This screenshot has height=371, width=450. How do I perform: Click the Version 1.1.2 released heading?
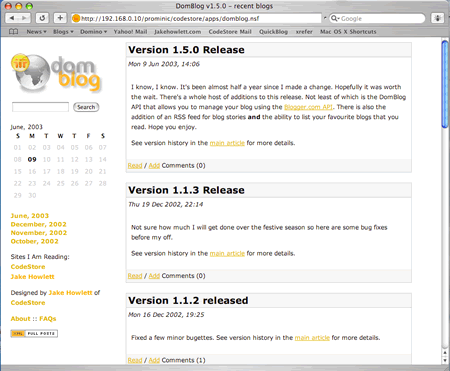pos(188,300)
